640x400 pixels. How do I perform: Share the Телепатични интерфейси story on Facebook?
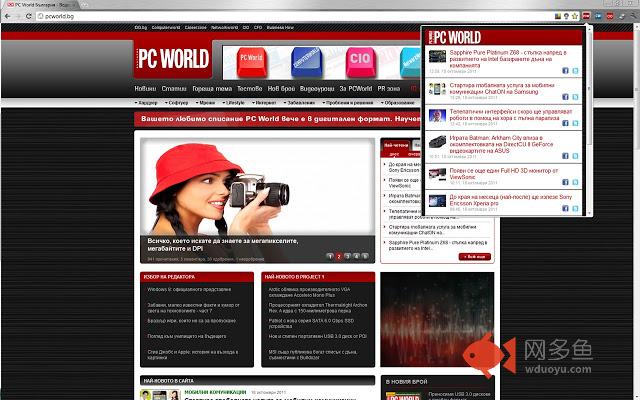click(565, 123)
